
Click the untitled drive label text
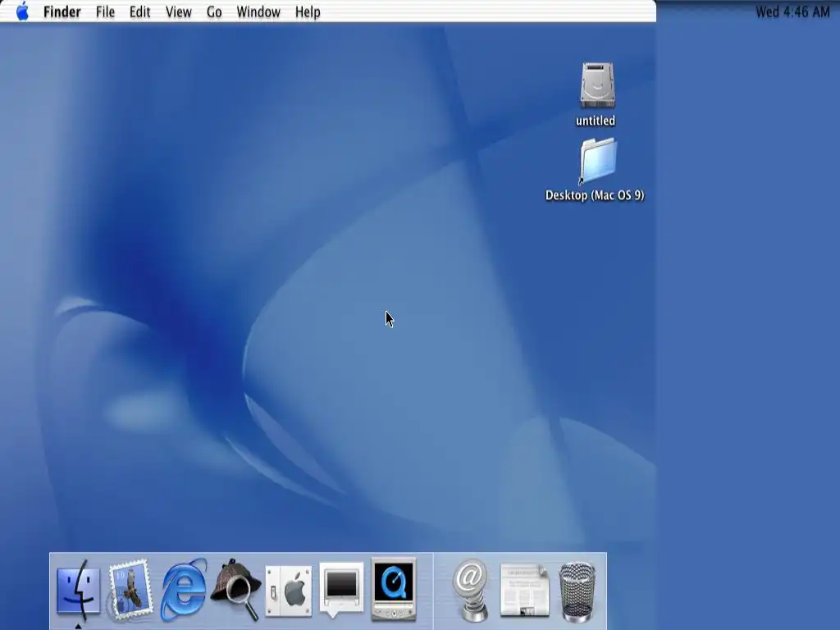596,121
